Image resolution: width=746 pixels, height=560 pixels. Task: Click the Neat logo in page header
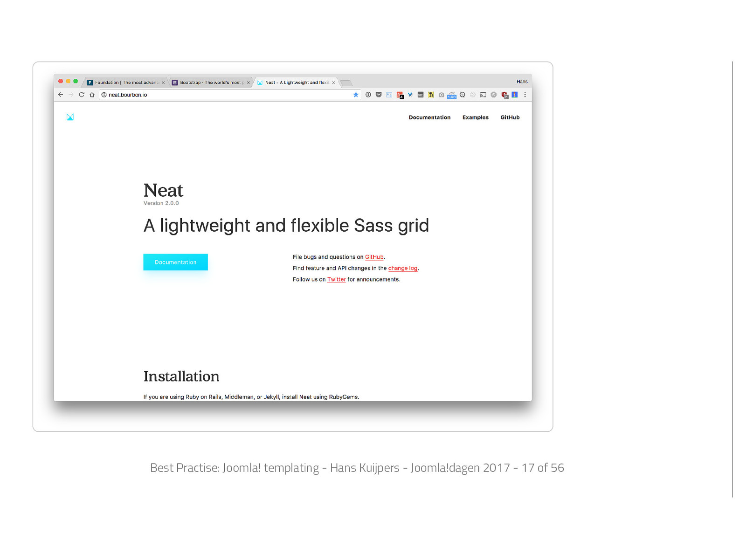pyautogui.click(x=70, y=117)
